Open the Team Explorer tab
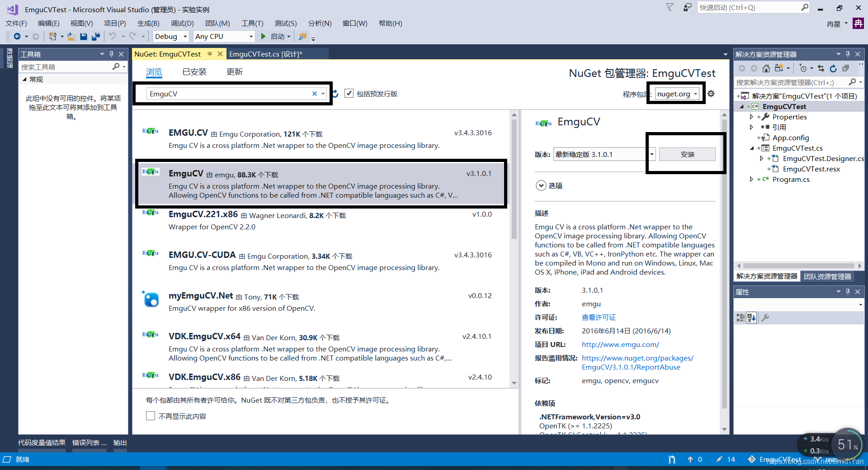 tap(827, 276)
